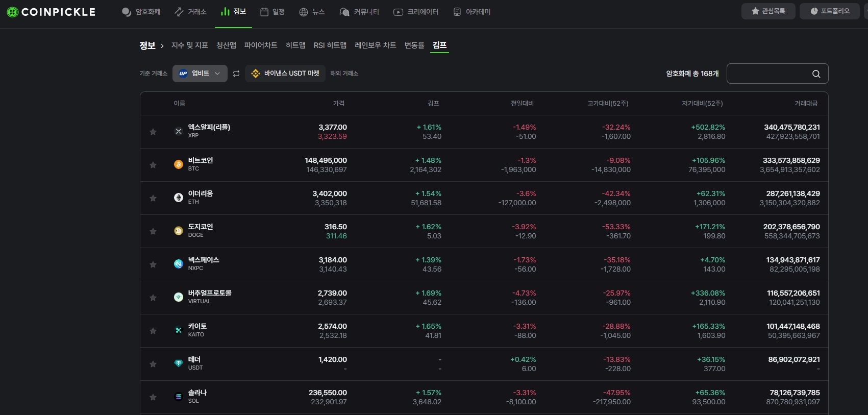
Task: Open the 아카데미 section
Action: pyautogui.click(x=472, y=12)
